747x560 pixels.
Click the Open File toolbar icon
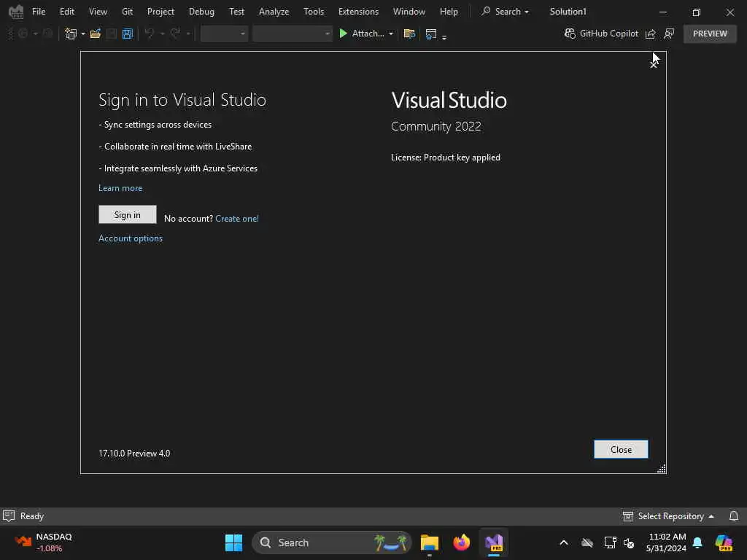point(96,34)
